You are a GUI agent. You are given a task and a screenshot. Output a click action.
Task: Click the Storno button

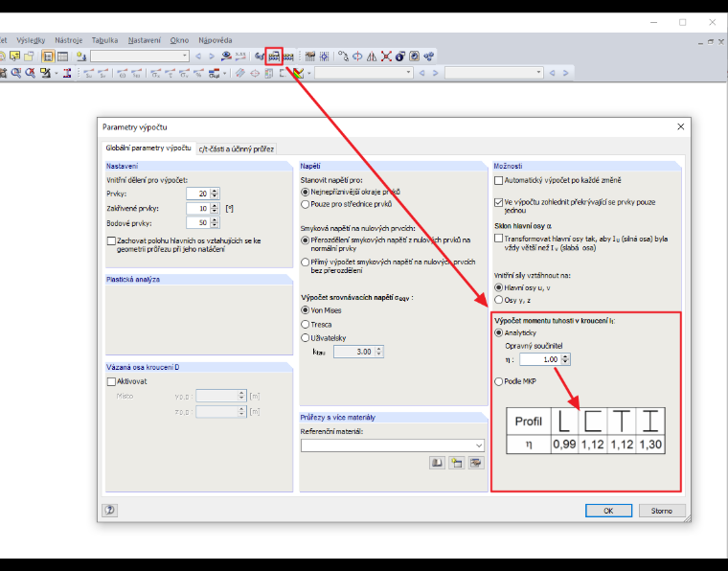point(661,511)
